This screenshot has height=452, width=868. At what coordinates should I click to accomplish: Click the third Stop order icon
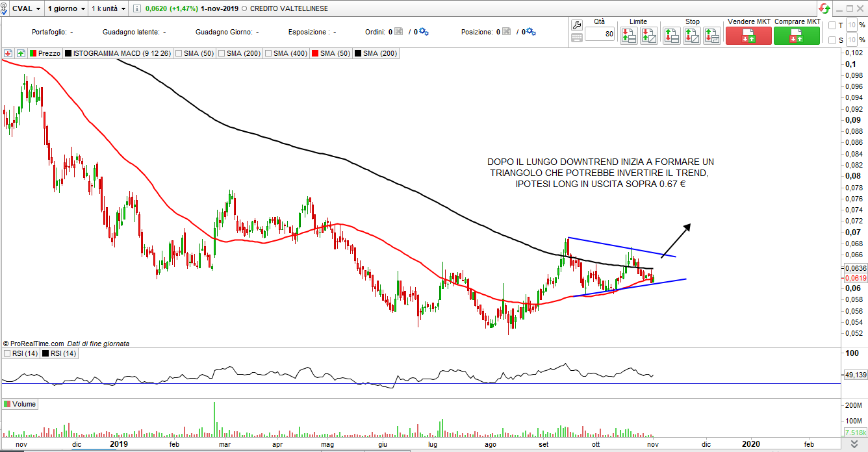point(711,36)
